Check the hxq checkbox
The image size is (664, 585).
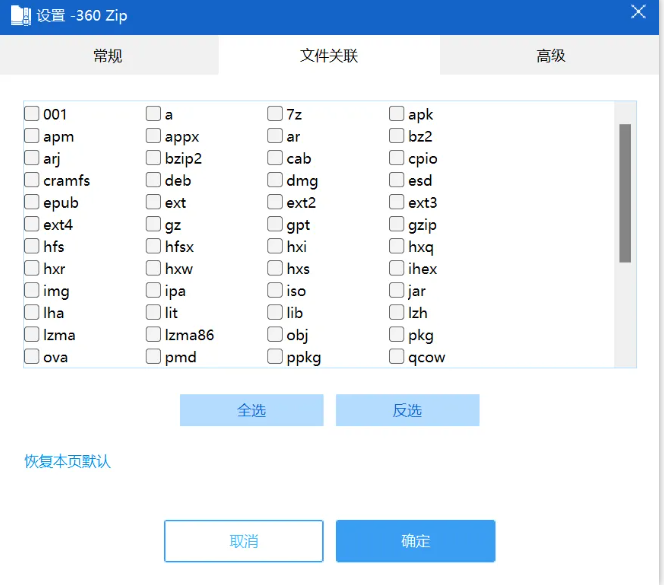396,246
